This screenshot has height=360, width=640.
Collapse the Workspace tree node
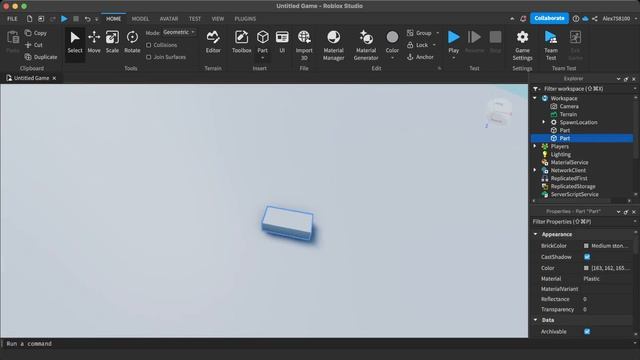535,98
